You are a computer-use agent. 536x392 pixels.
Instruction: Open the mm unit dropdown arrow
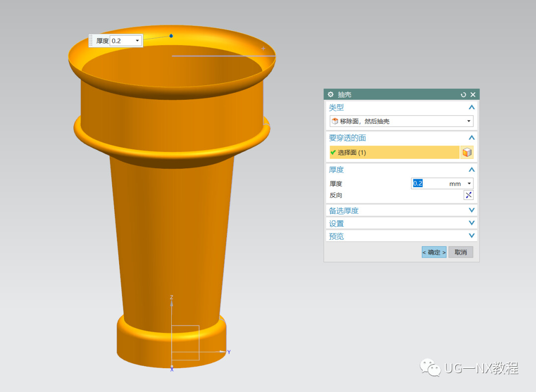469,184
